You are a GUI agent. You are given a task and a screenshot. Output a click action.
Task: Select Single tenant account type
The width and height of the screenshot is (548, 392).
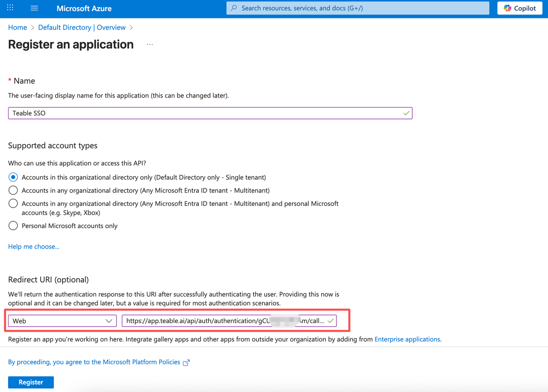click(x=13, y=177)
